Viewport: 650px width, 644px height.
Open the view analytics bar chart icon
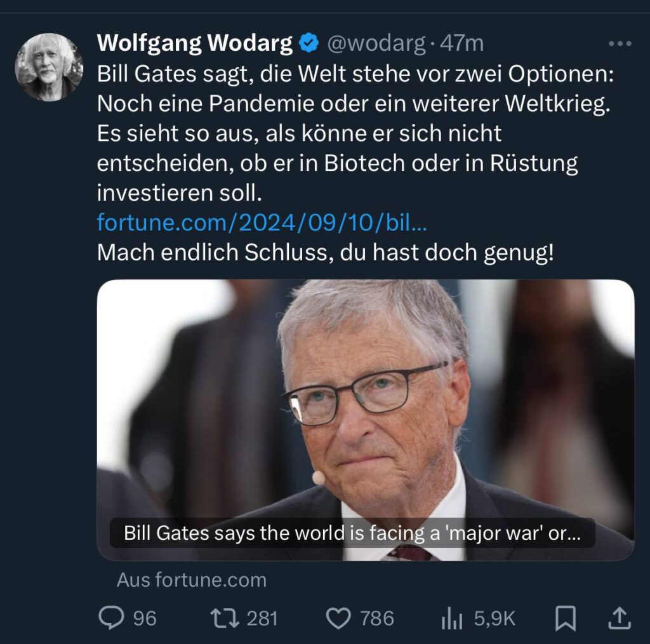452,619
